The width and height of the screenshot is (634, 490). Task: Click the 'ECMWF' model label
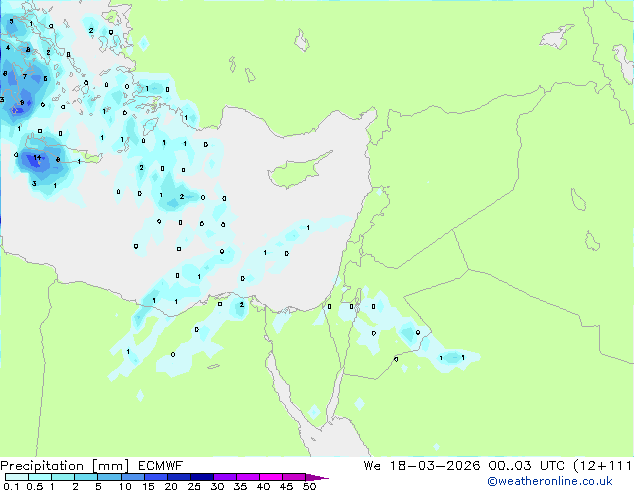(161, 466)
